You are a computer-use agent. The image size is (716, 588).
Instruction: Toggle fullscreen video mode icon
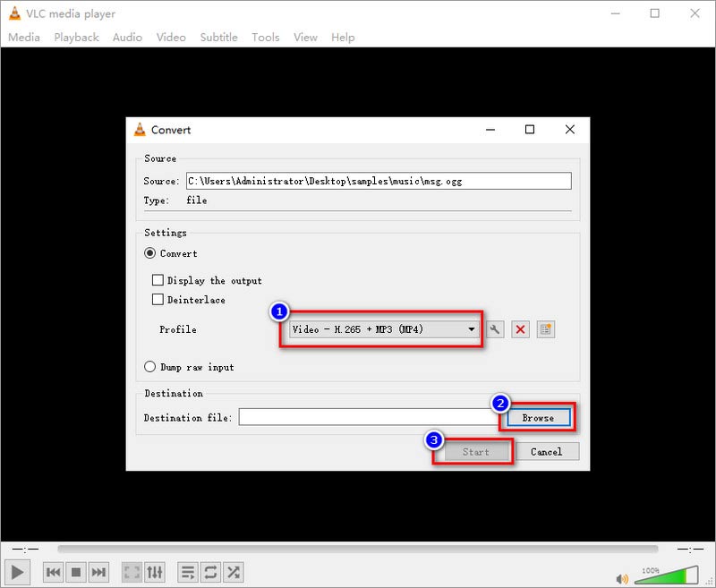pyautogui.click(x=132, y=572)
